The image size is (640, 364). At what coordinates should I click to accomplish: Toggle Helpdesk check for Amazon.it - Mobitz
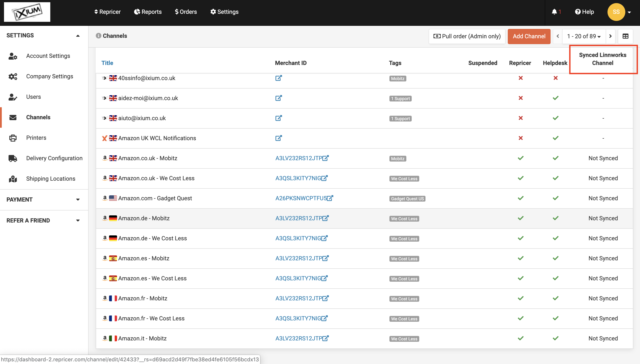[x=555, y=338]
